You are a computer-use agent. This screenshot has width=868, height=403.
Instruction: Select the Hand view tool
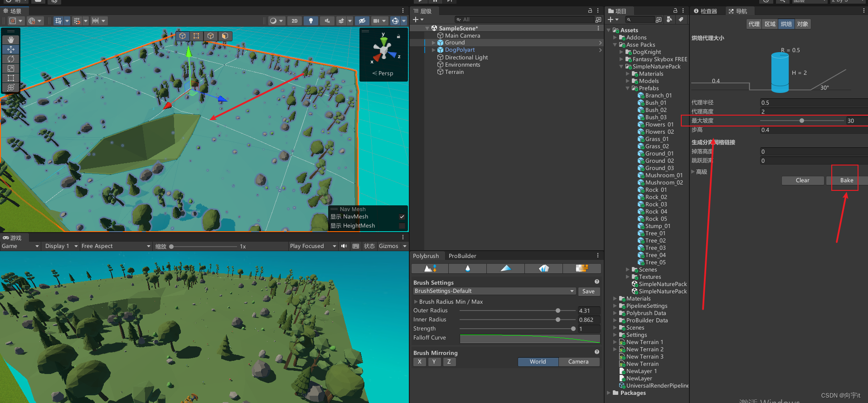pyautogui.click(x=11, y=40)
